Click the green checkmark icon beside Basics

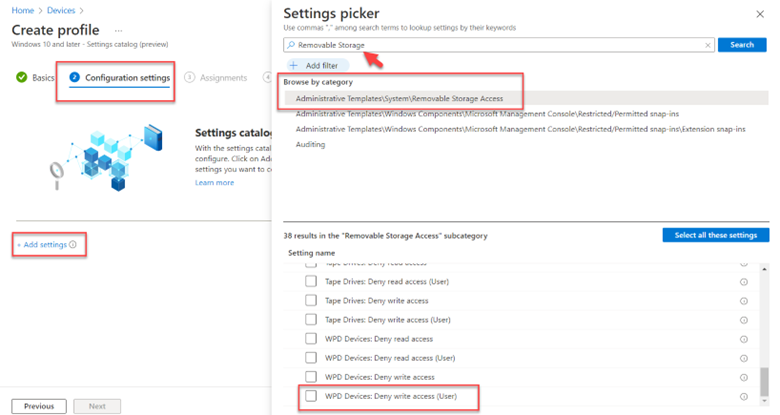coord(21,77)
